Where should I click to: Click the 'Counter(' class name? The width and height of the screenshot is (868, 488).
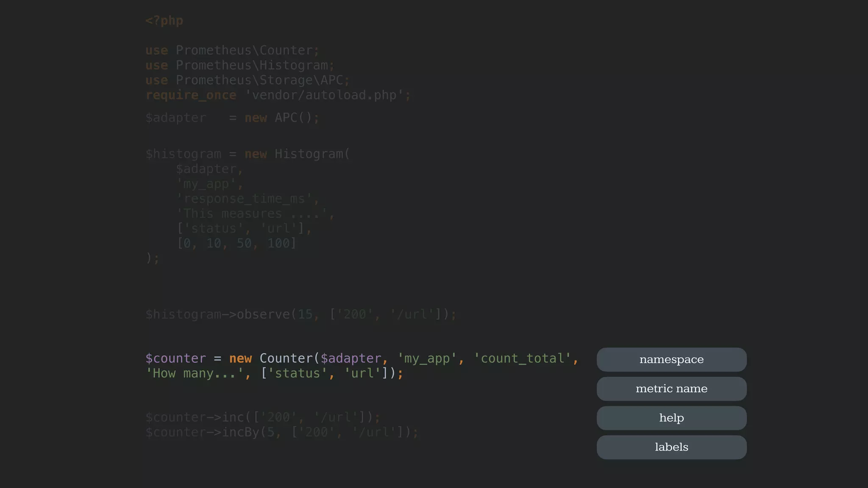pos(289,358)
